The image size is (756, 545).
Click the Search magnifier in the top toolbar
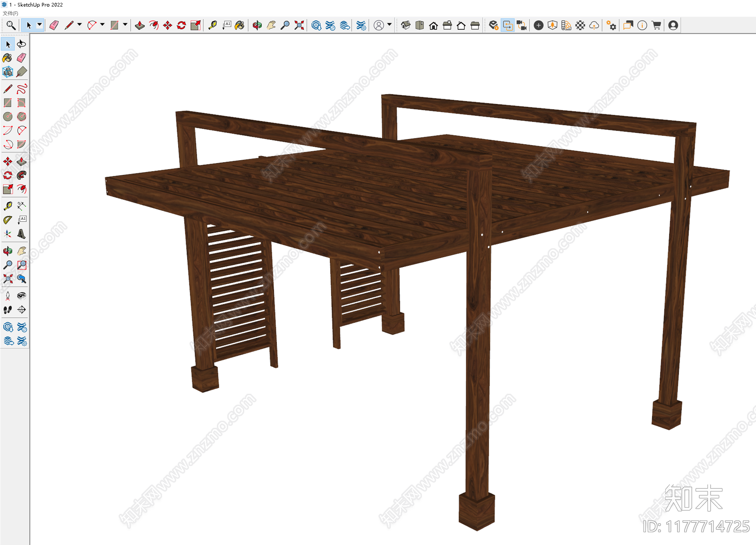10,25
